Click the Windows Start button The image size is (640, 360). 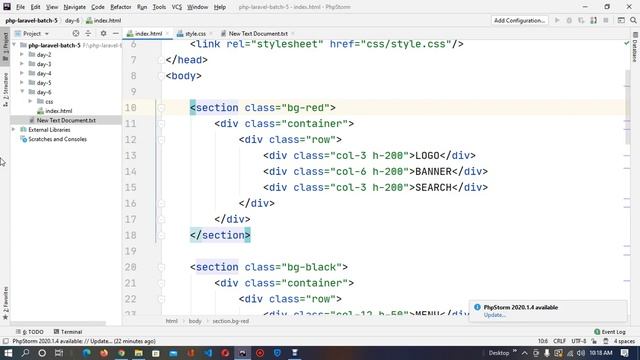pos(8,353)
